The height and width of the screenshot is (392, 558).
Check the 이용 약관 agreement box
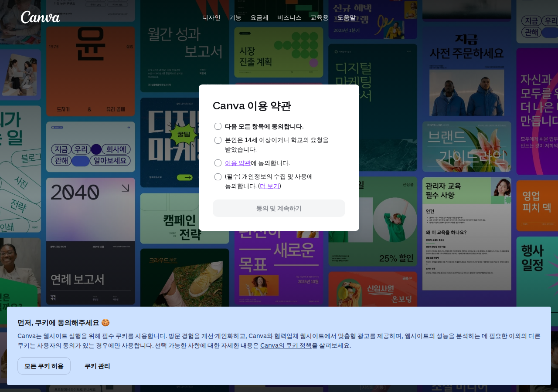coord(218,163)
